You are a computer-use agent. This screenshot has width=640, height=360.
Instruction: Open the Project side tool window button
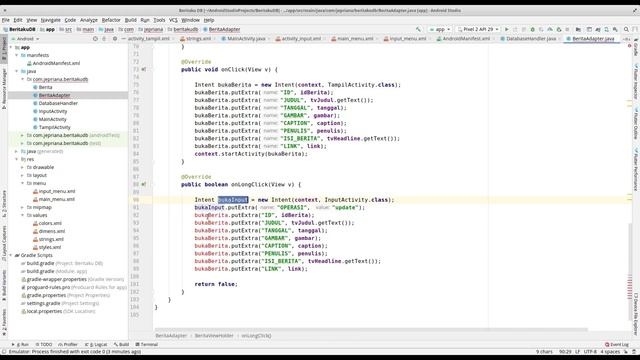click(4, 48)
